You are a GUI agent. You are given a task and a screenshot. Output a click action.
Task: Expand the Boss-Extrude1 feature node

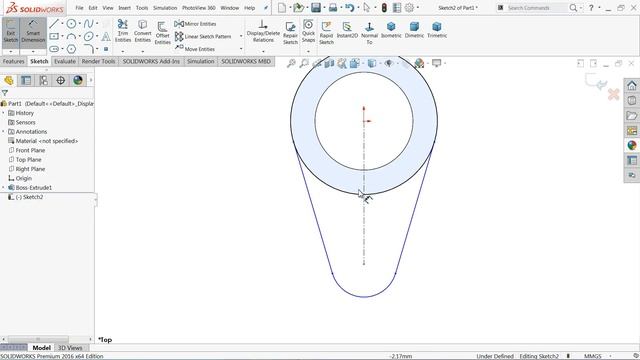pyautogui.click(x=4, y=188)
